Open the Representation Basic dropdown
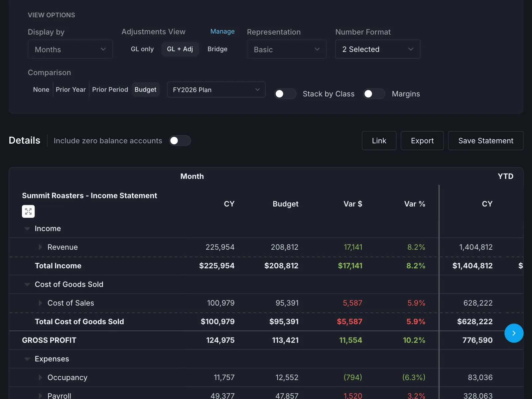This screenshot has height=399, width=532. coord(287,49)
